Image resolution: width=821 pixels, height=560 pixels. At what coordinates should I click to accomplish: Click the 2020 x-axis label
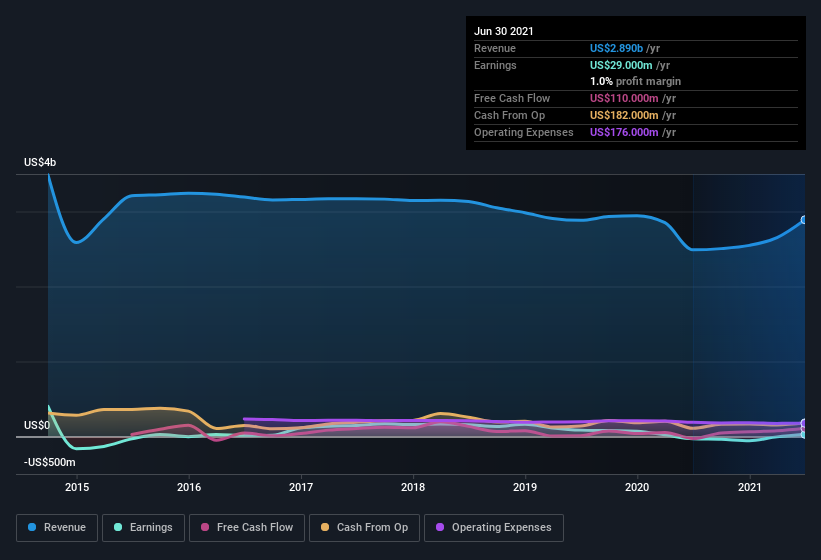click(x=637, y=487)
